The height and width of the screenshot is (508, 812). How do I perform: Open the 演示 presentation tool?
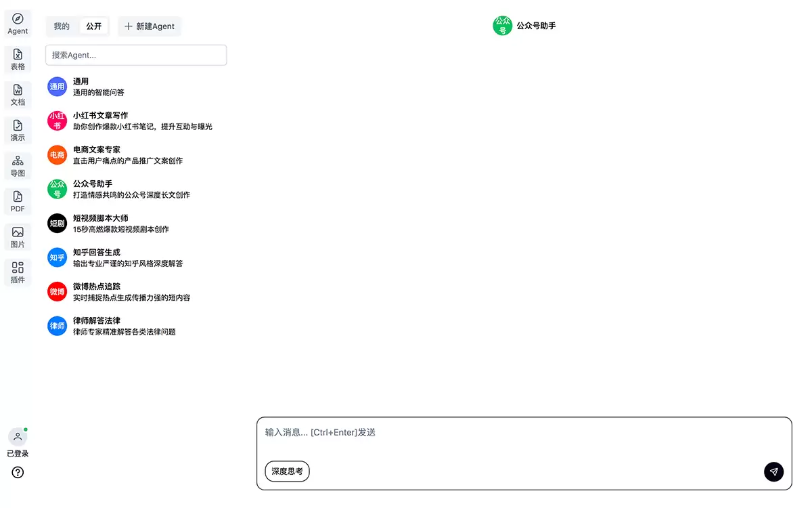(x=18, y=131)
